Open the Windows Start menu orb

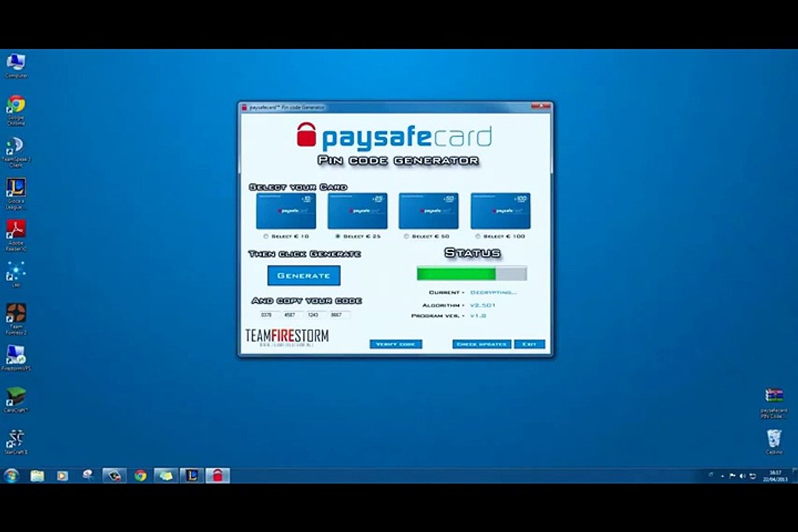11,476
